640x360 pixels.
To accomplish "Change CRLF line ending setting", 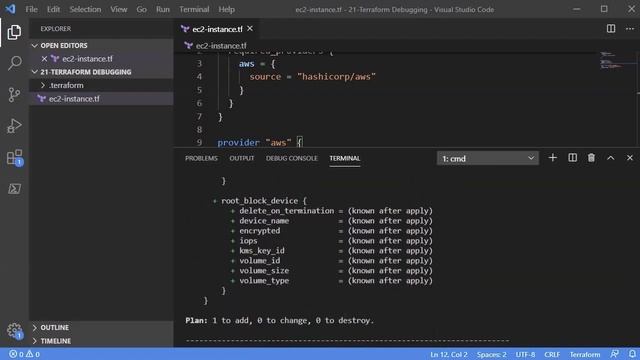I will [552, 354].
